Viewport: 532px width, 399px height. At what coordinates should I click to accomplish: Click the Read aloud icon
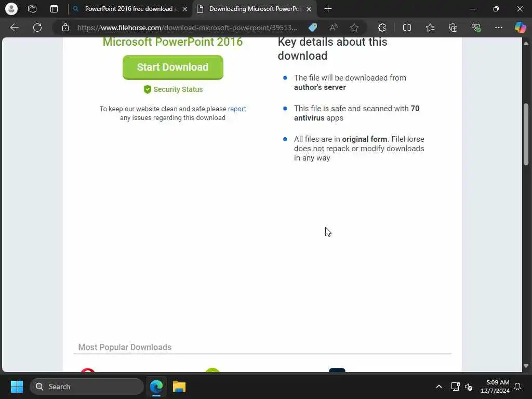334,28
